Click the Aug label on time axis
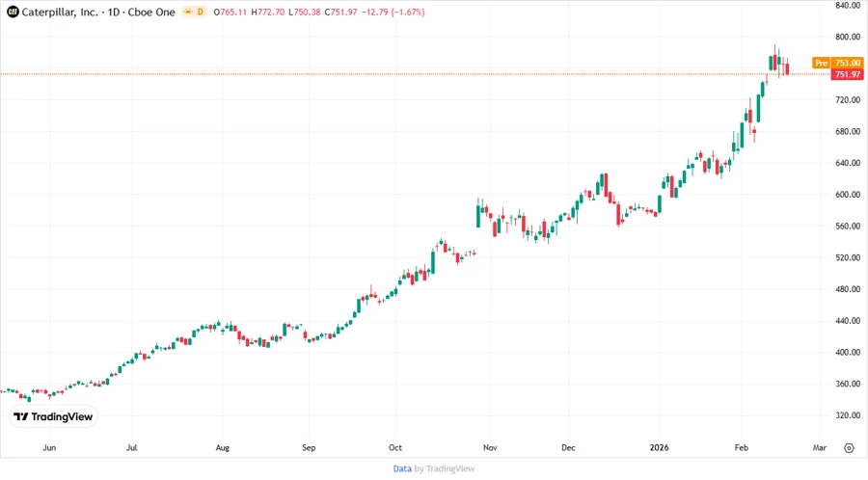The image size is (868, 480). pos(222,447)
